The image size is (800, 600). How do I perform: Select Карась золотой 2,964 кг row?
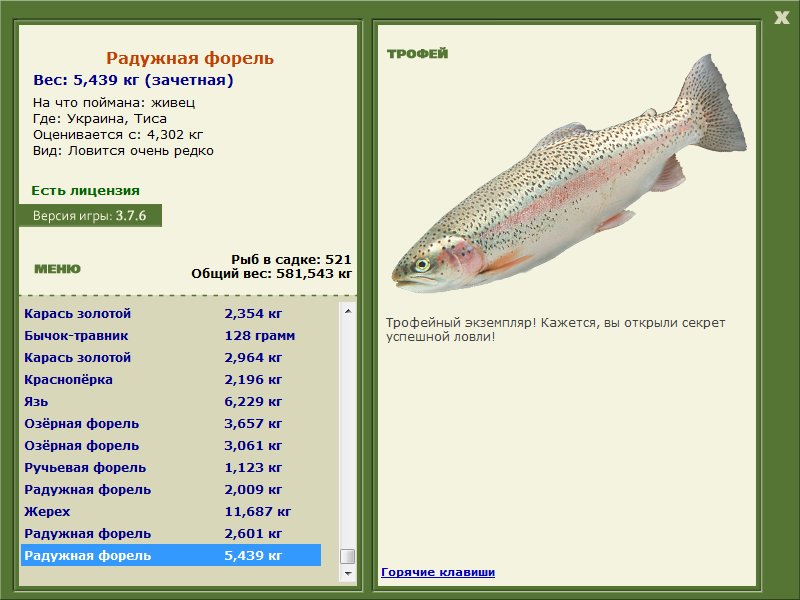pyautogui.click(x=171, y=357)
